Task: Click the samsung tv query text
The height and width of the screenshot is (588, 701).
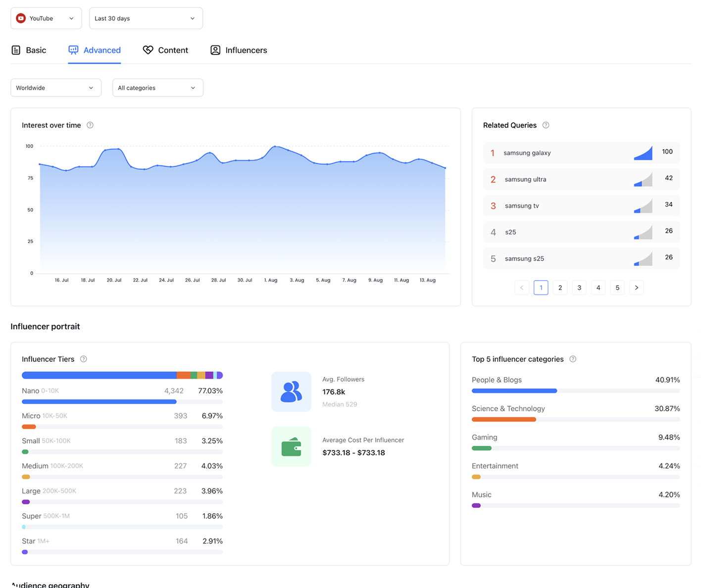Action: pyautogui.click(x=522, y=205)
